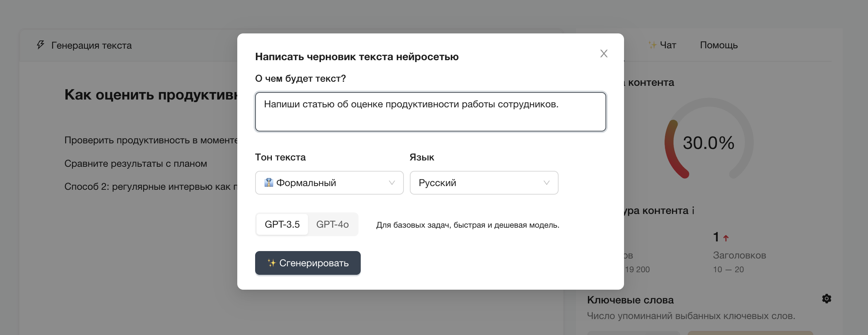The width and height of the screenshot is (868, 335).
Task: Open the Помощь section
Action: (718, 45)
